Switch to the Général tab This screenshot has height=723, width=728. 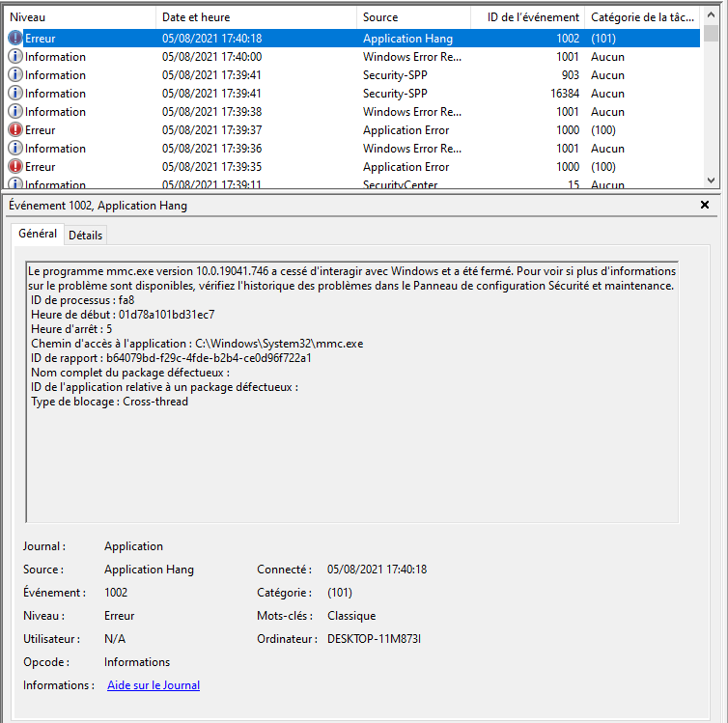pos(38,234)
